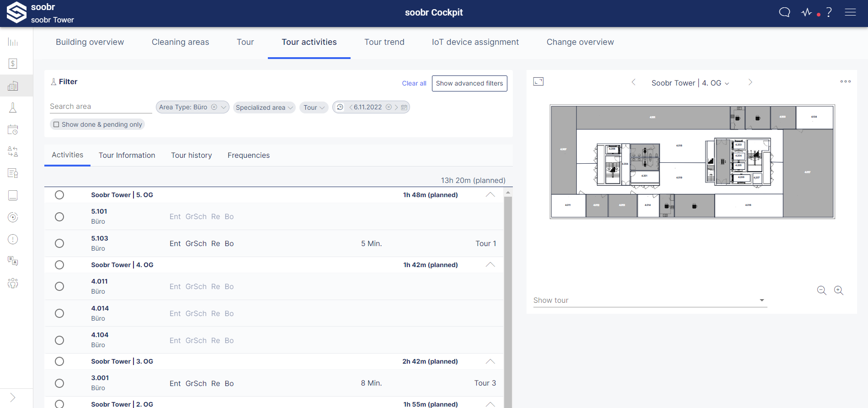The image size is (868, 408).
Task: Open the target circle sidebar icon
Action: pos(13,217)
